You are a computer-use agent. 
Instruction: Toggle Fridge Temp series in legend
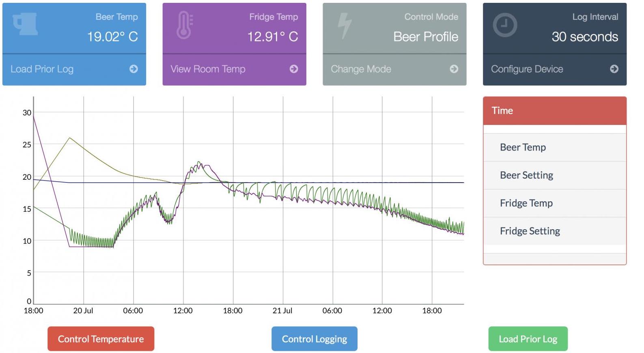click(x=555, y=203)
